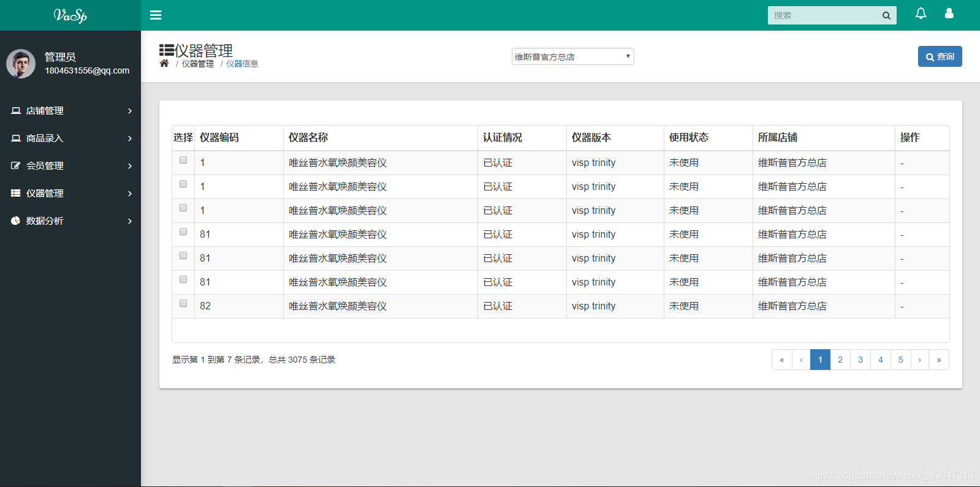Click the VaSp logo
Viewport: 980px width, 487px height.
[x=70, y=15]
